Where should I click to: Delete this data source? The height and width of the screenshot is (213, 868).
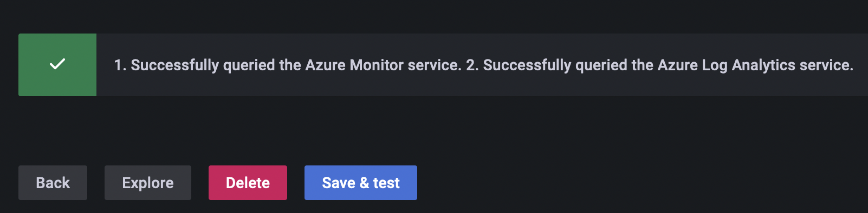(248, 183)
